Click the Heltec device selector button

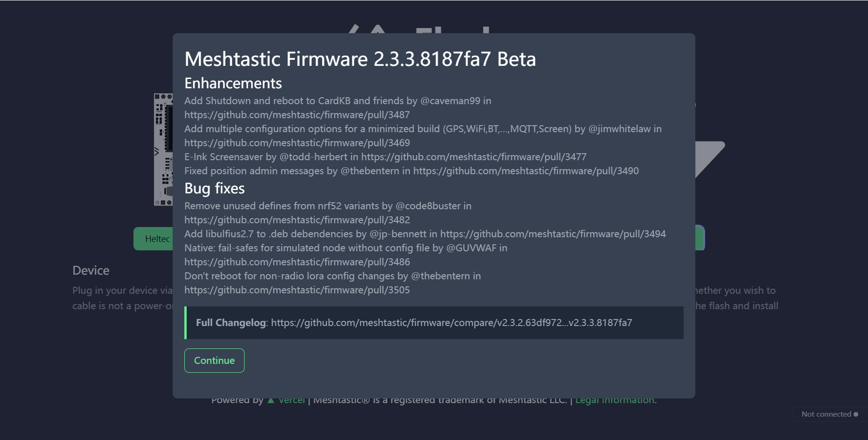[x=154, y=239]
